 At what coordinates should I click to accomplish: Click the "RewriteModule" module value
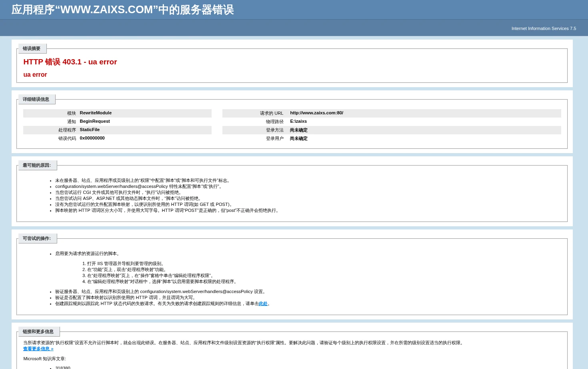click(x=96, y=113)
